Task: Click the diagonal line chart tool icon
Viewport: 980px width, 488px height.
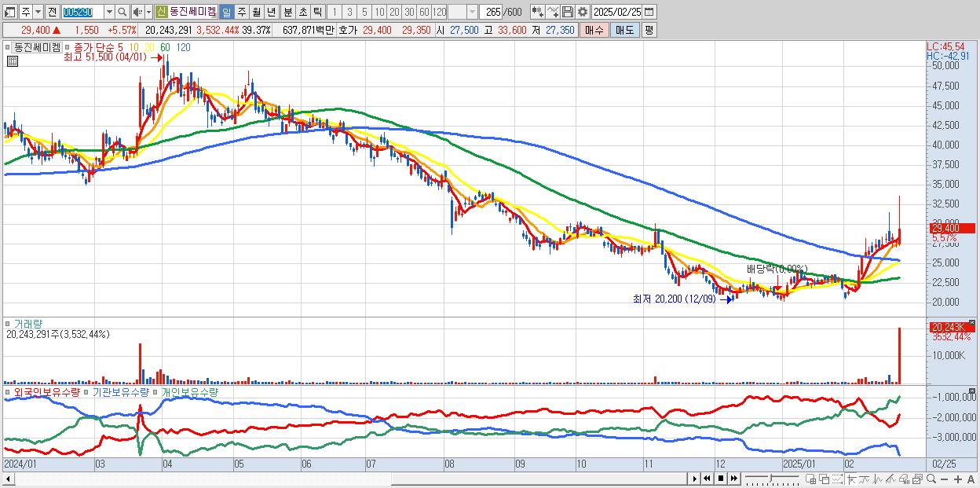Action: (890, 479)
